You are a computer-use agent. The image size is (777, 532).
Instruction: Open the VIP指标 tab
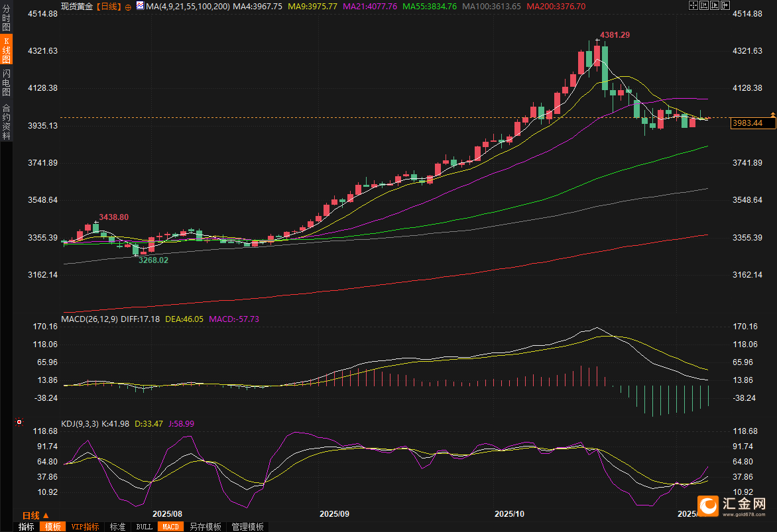point(85,527)
